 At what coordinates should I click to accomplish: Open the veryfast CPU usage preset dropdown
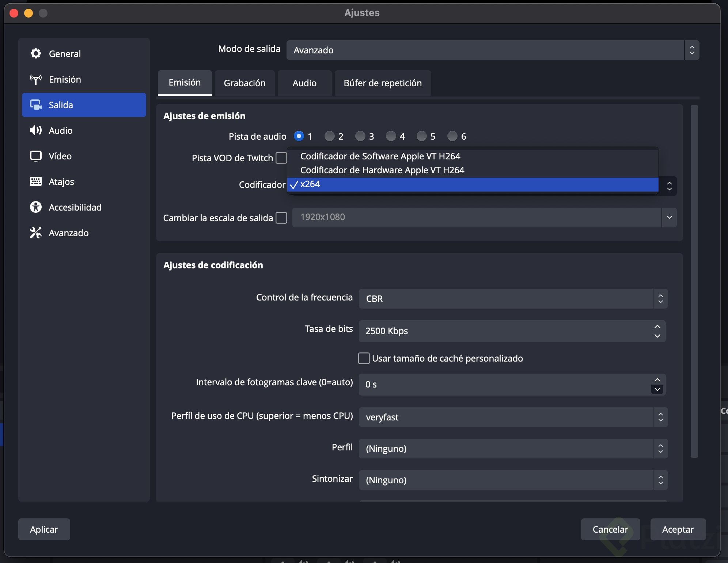tap(513, 417)
